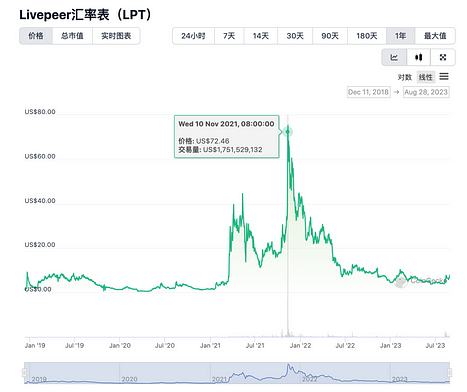Grab left handle of range navigator
This screenshot has width=467, height=392.
pos(24,372)
